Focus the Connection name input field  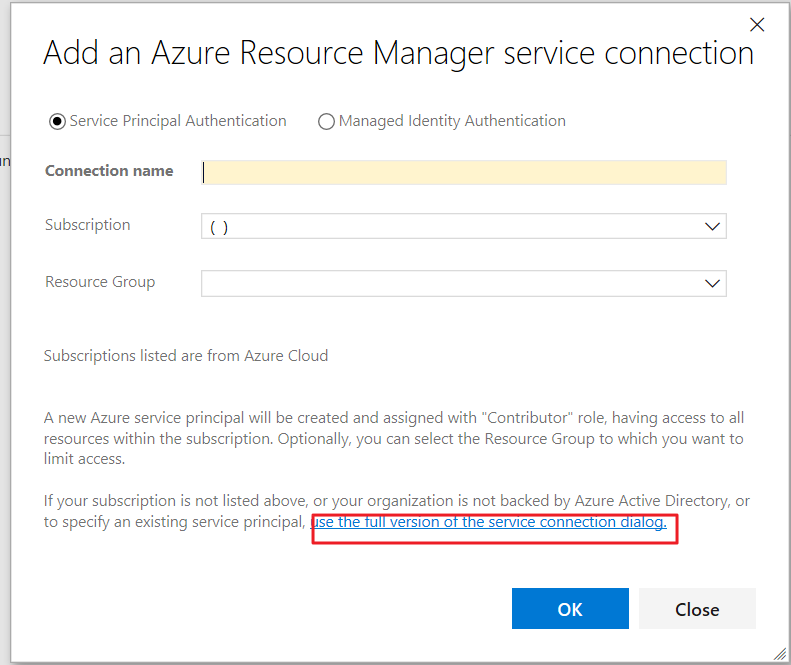463,172
